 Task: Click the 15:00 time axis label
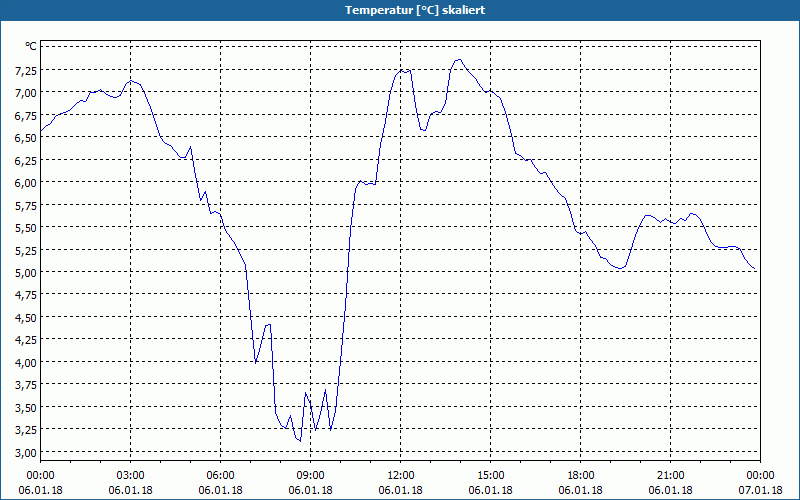(490, 476)
